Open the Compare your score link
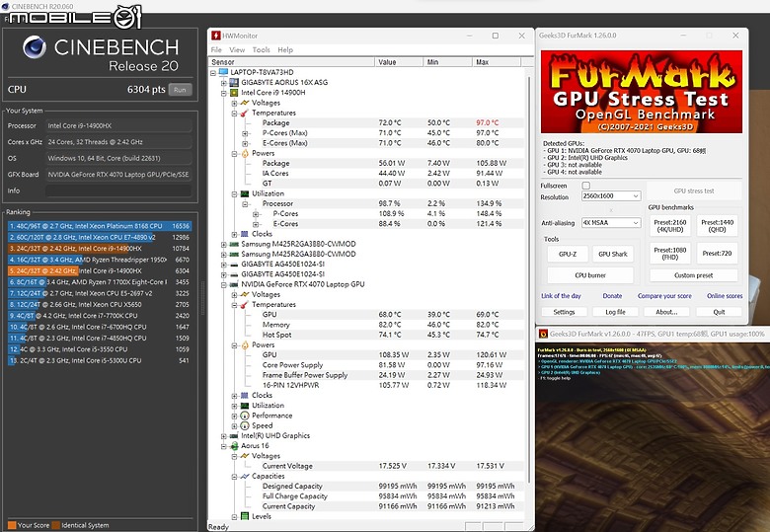The image size is (770, 532). click(x=664, y=296)
